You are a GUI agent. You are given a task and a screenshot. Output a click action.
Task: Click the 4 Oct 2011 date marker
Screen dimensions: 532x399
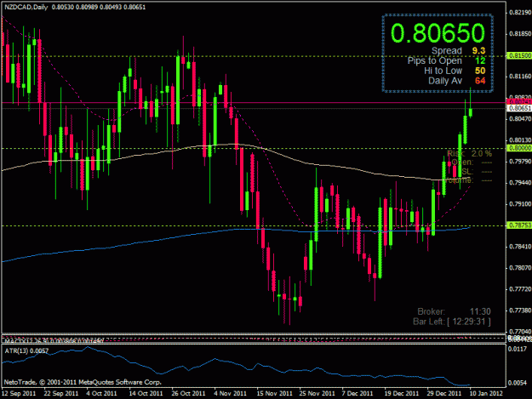click(x=101, y=393)
